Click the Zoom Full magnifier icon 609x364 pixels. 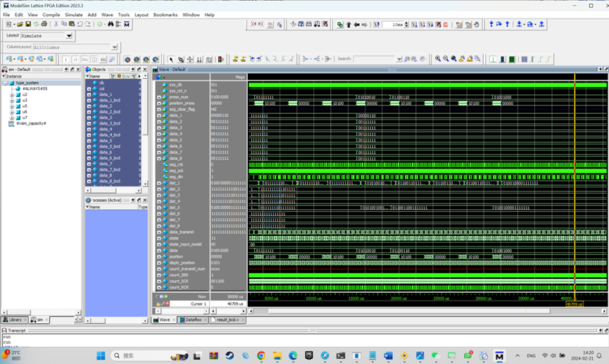point(453,58)
